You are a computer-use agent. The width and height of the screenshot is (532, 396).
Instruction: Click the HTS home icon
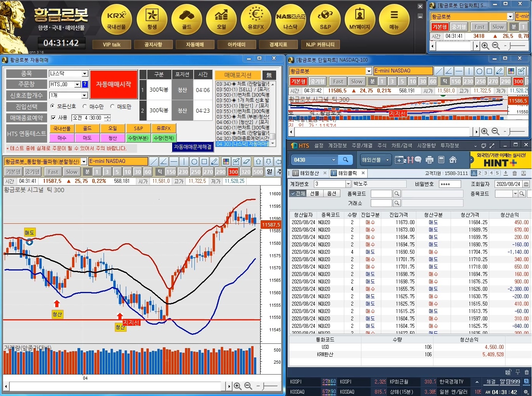pyautogui.click(x=453, y=160)
